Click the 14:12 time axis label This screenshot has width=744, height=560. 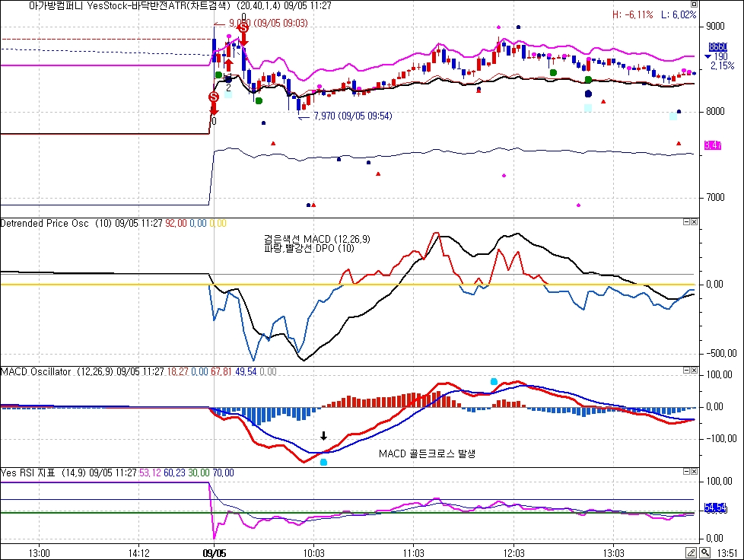(139, 553)
